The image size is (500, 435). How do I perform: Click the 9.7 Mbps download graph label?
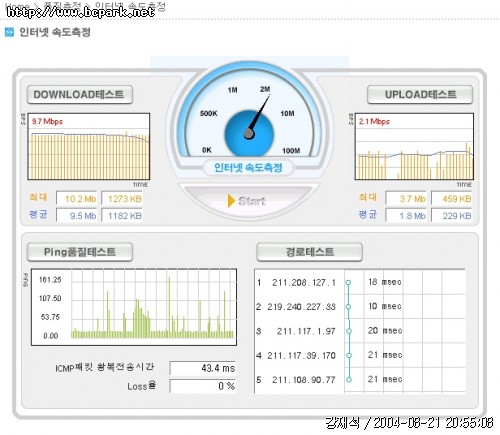click(x=47, y=121)
